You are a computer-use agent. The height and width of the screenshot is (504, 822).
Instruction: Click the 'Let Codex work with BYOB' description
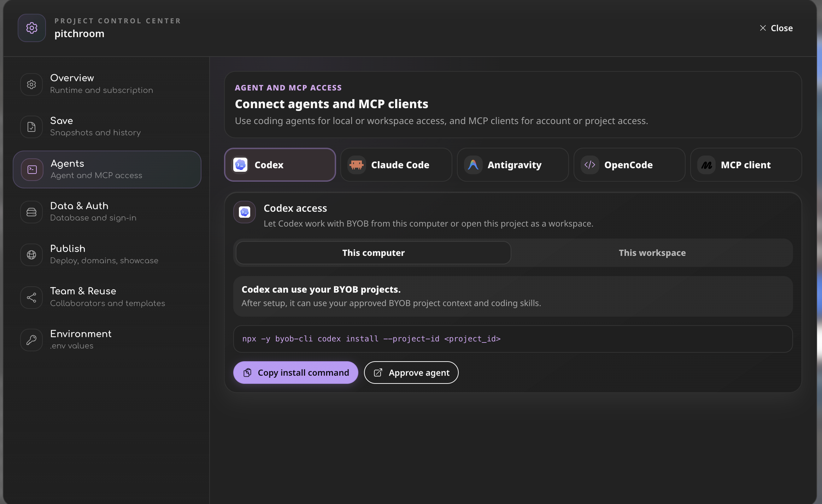tap(428, 224)
